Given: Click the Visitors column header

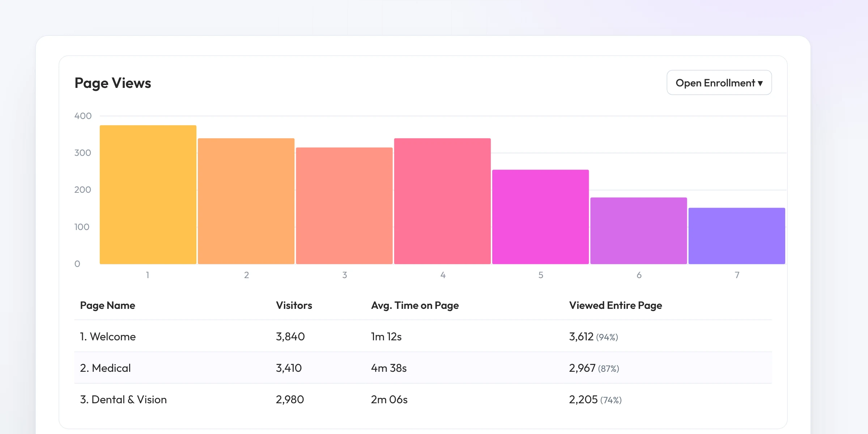Looking at the screenshot, I should [x=294, y=306].
